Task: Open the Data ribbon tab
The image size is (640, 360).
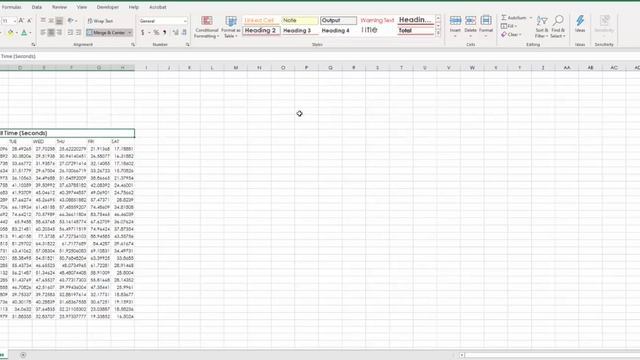Action: (x=37, y=7)
